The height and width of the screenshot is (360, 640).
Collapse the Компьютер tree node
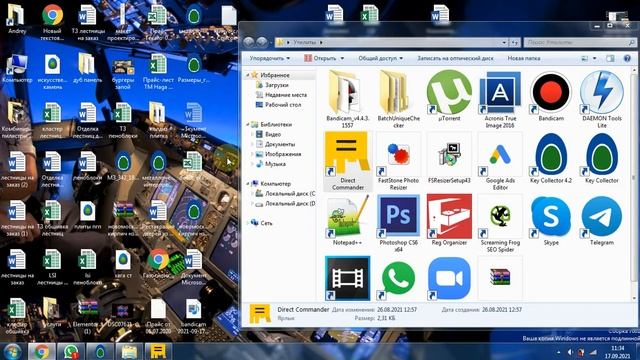point(247,184)
